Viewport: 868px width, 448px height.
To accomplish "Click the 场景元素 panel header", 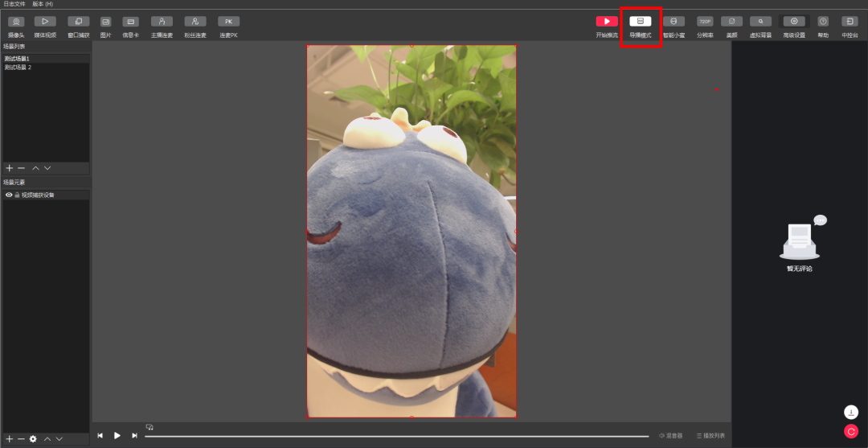I will (x=14, y=183).
